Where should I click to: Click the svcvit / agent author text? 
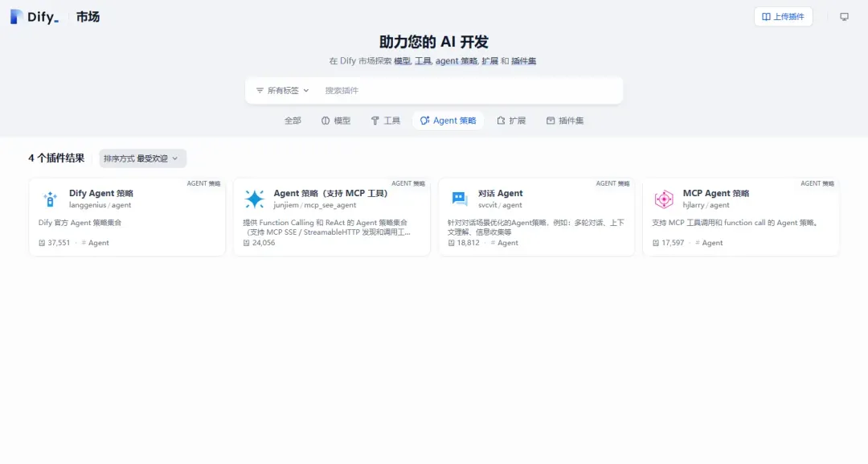click(x=500, y=205)
